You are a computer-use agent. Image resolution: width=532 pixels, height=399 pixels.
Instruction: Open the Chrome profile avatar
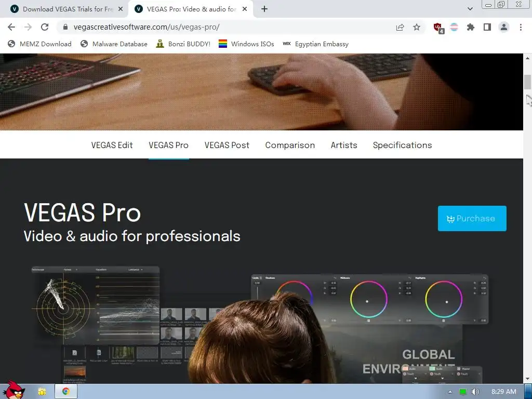[504, 27]
